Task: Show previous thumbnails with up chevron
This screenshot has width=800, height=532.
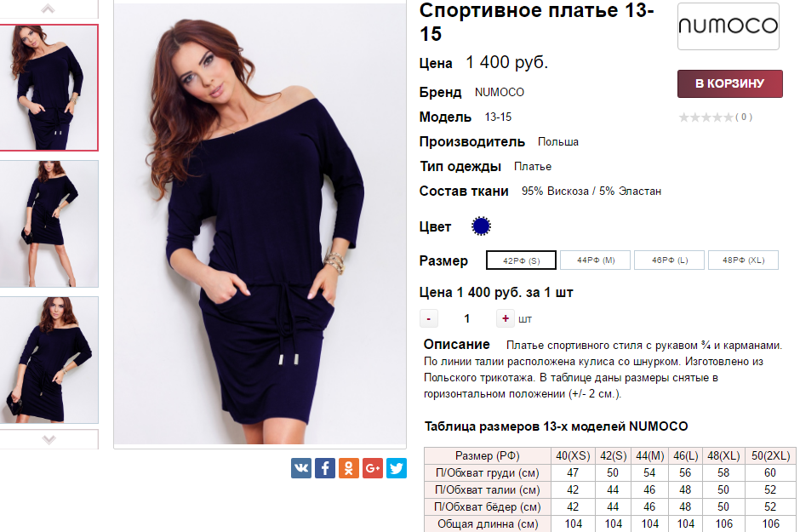Action: click(48, 9)
